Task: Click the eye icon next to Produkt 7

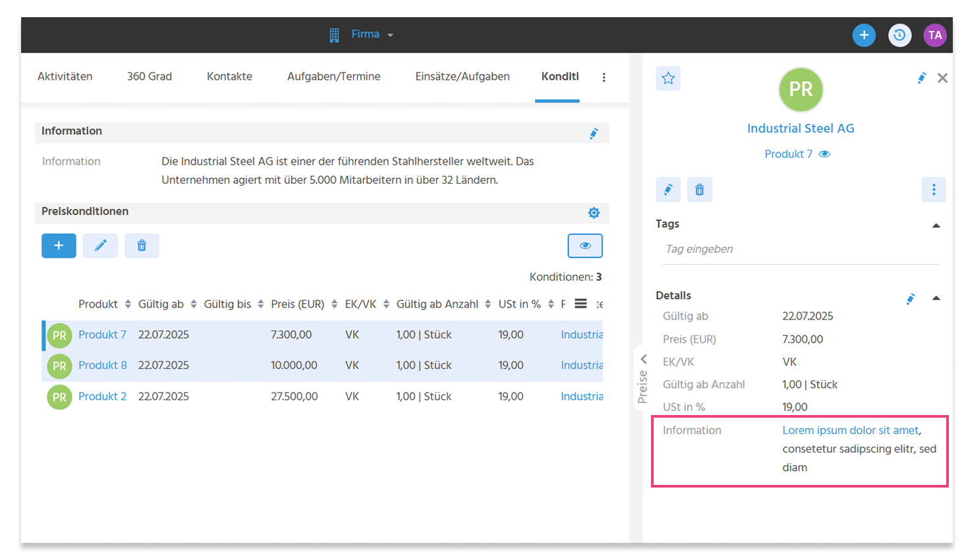Action: point(824,154)
